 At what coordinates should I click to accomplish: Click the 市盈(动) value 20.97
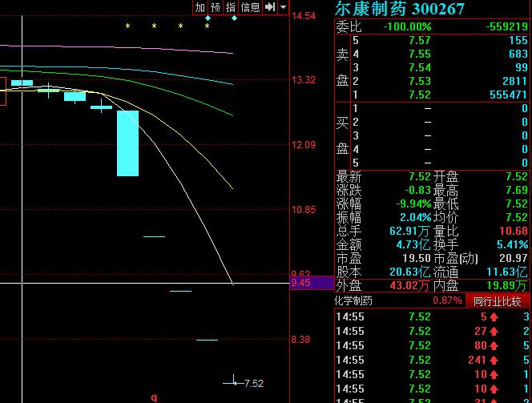pos(514,258)
